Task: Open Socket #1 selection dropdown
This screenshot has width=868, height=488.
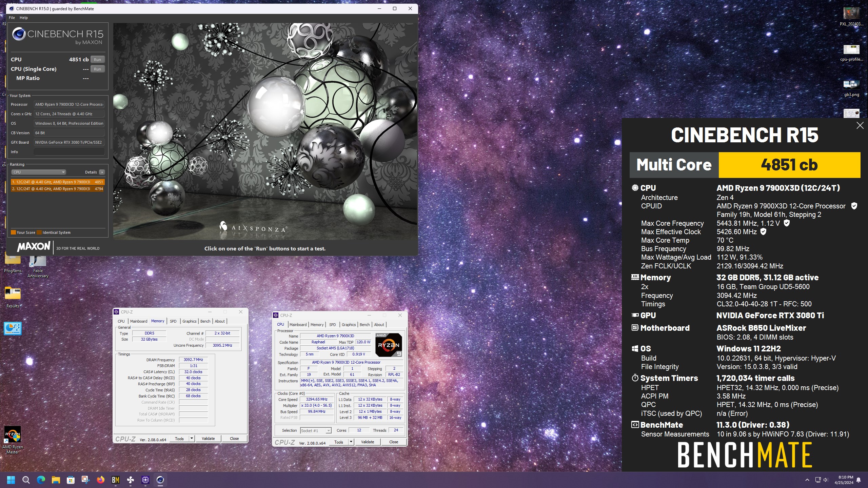Action: pyautogui.click(x=315, y=430)
